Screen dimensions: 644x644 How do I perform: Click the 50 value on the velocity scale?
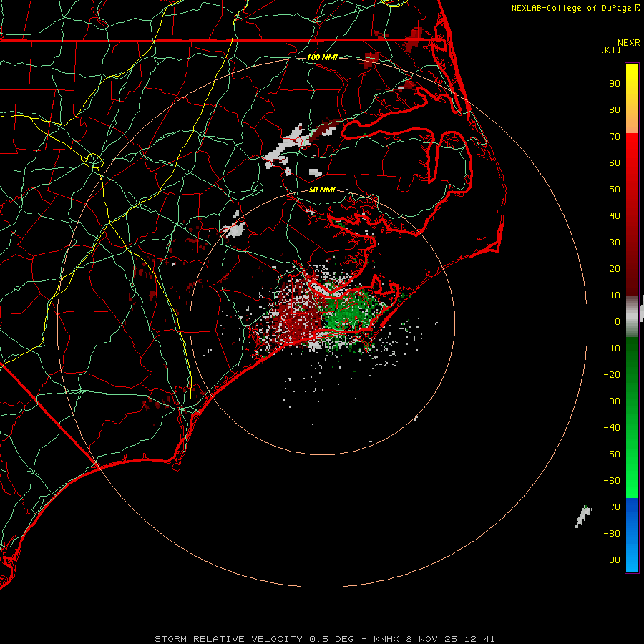(x=615, y=190)
